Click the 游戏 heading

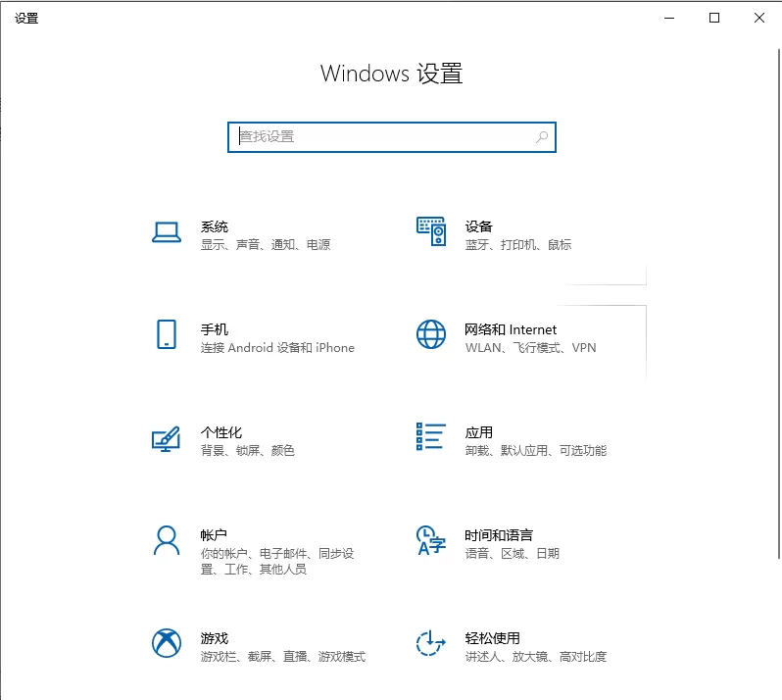tap(215, 638)
